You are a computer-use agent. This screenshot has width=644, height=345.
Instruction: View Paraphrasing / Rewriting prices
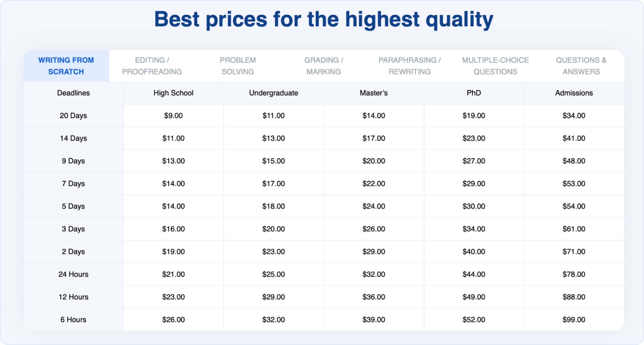[409, 66]
